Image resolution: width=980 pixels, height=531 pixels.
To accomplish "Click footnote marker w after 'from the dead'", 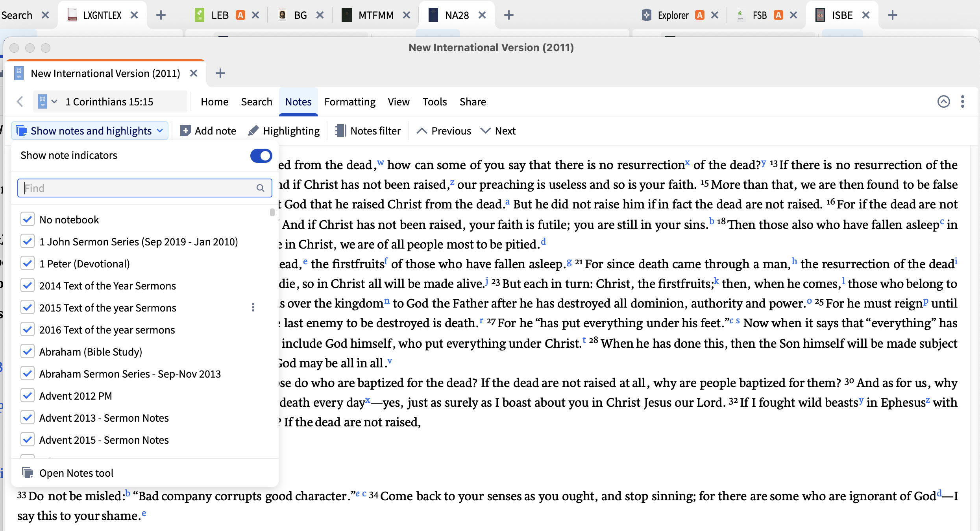I will (x=380, y=162).
